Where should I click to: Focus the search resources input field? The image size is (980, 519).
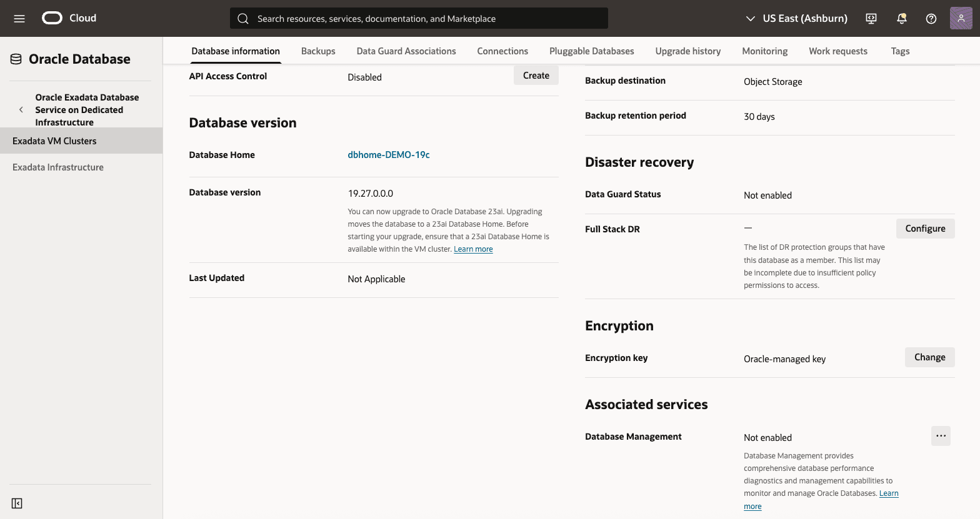click(419, 18)
